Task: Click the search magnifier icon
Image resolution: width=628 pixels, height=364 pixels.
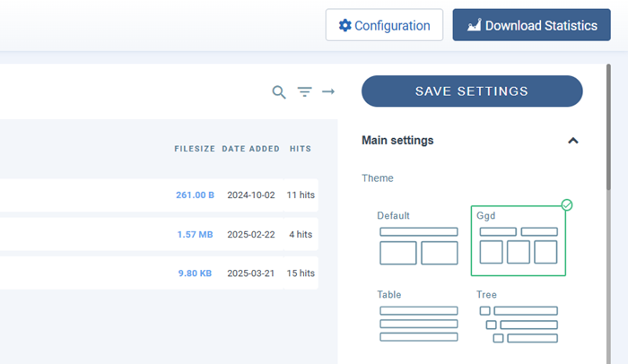Action: (279, 91)
